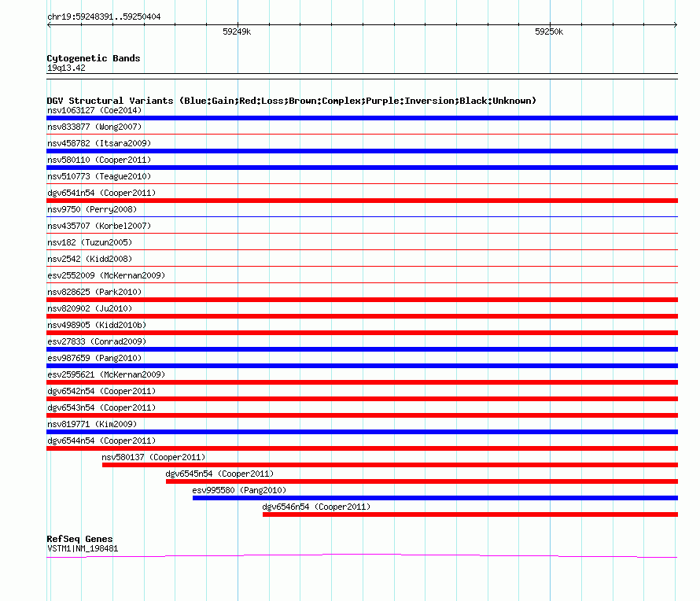Click the red loss bar under dgv6541n54
The height and width of the screenshot is (601, 700).
click(362, 201)
